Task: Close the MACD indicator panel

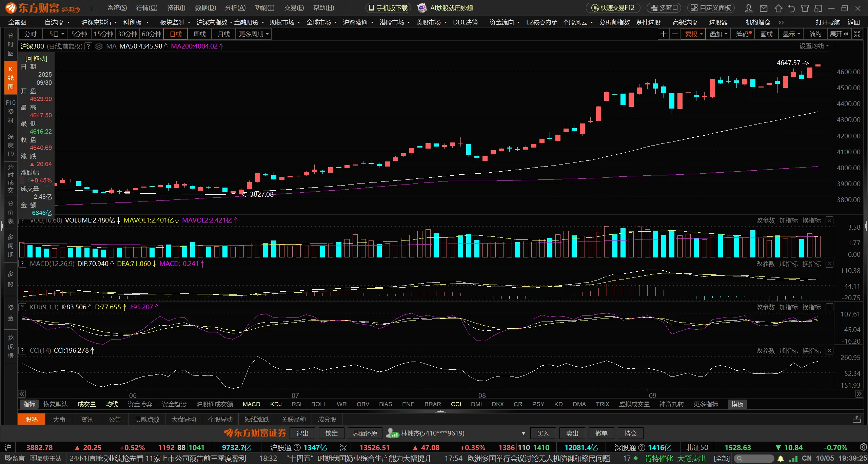Action: coord(829,264)
